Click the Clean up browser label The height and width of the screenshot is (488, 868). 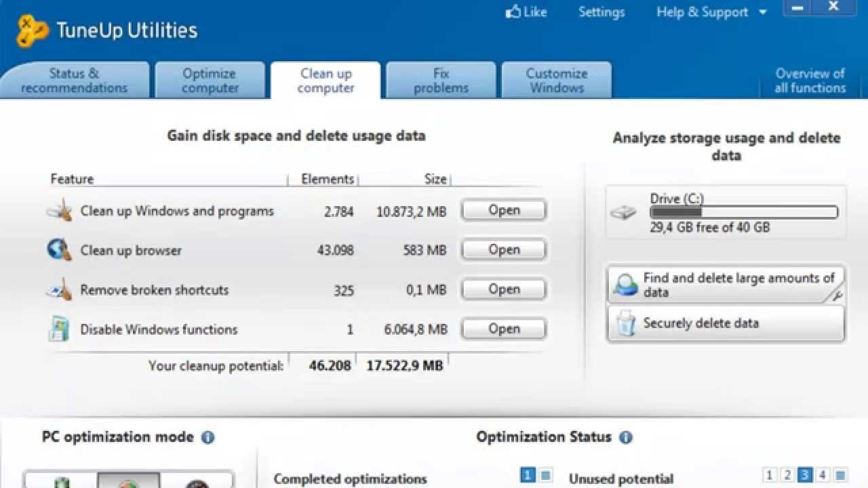click(131, 251)
